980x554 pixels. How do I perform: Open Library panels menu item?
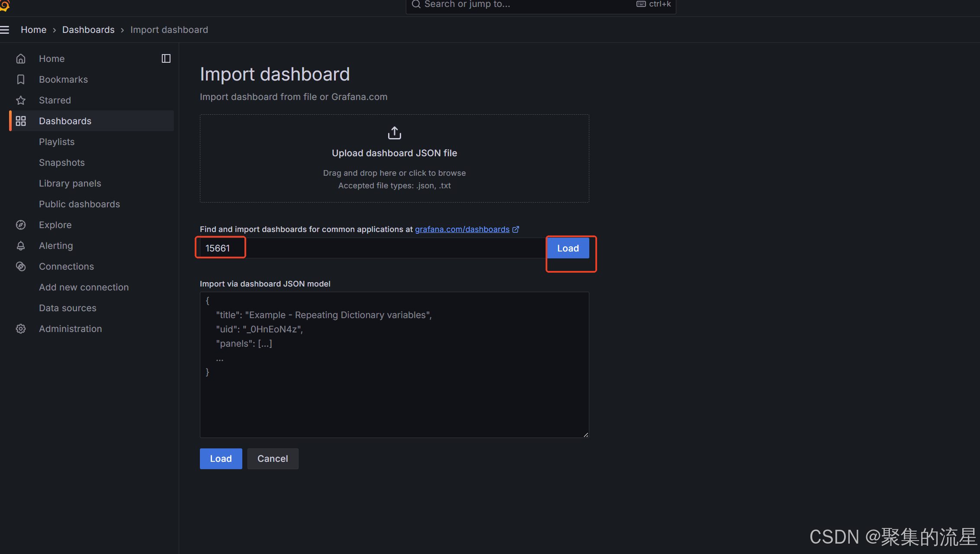coord(70,184)
